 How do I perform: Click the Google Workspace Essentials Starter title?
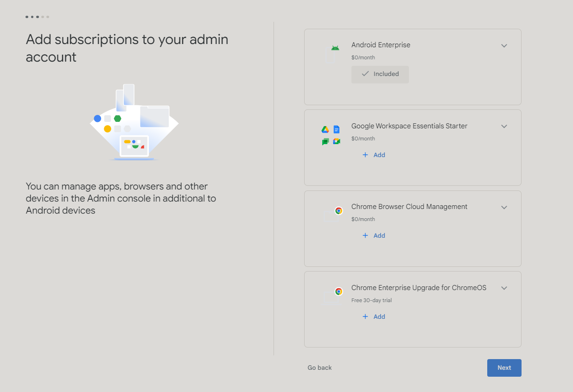tap(409, 126)
